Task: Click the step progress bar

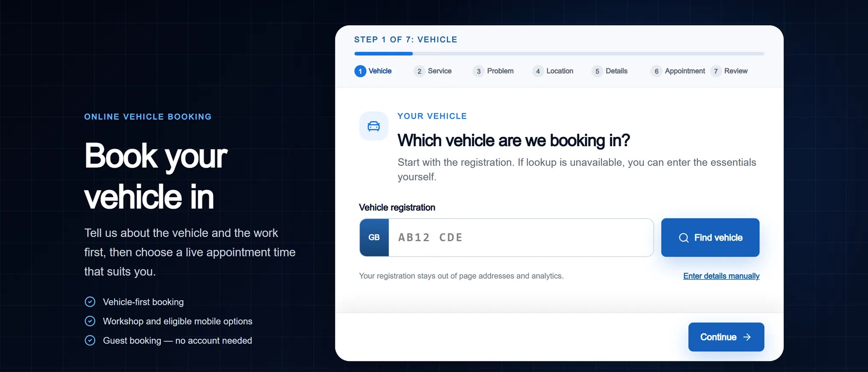Action: pos(559,54)
